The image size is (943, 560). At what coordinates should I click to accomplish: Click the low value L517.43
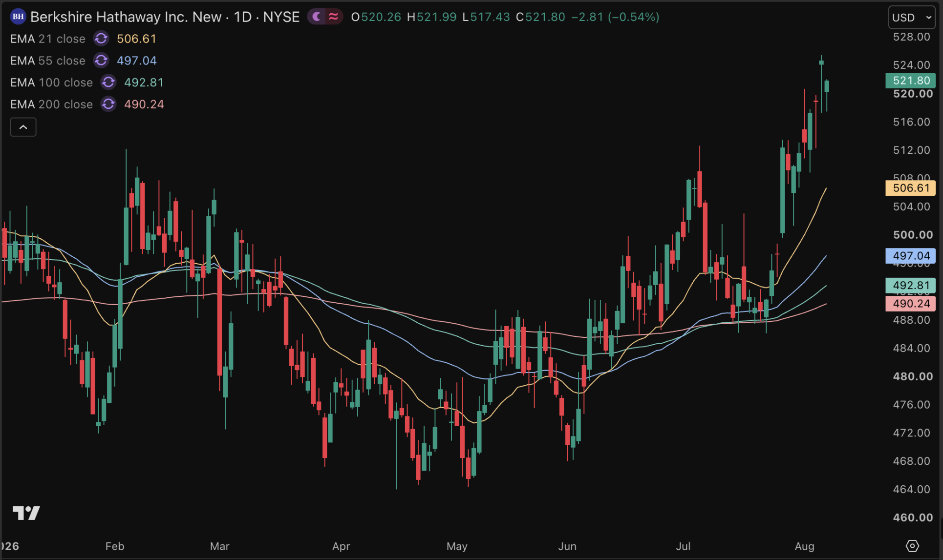point(486,17)
